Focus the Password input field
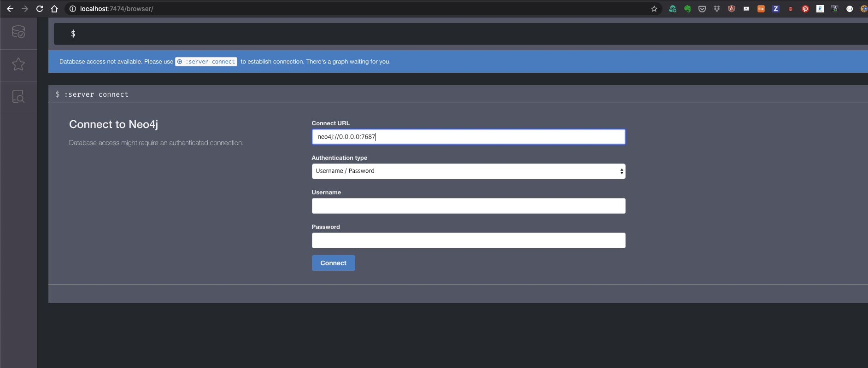868x368 pixels. coord(469,240)
